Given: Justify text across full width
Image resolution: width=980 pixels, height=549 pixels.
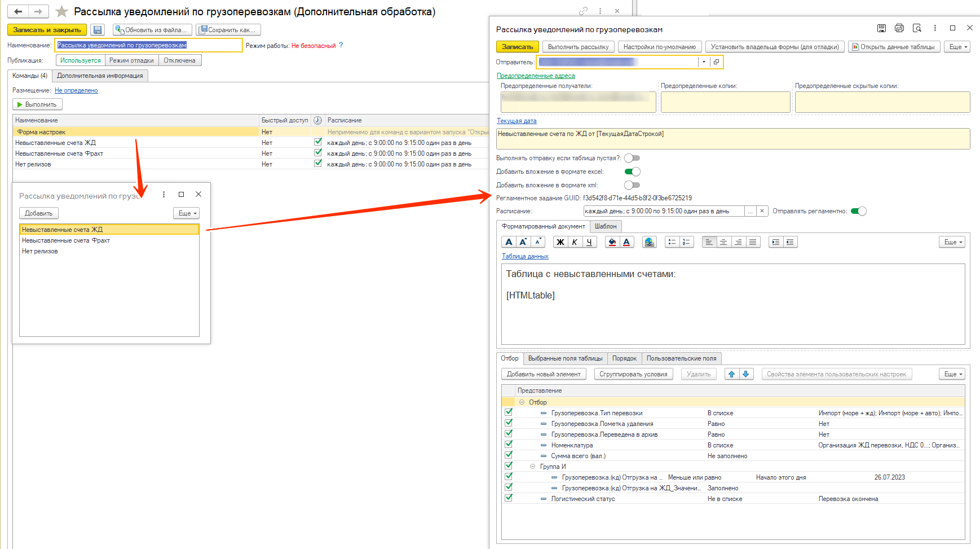Looking at the screenshot, I should [x=753, y=242].
